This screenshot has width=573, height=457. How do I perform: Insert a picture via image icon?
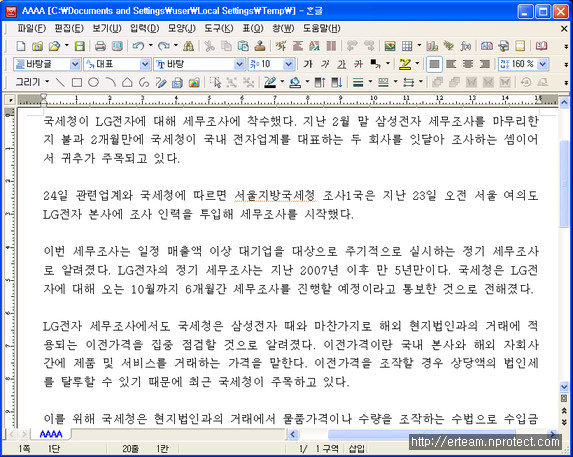[x=390, y=46]
